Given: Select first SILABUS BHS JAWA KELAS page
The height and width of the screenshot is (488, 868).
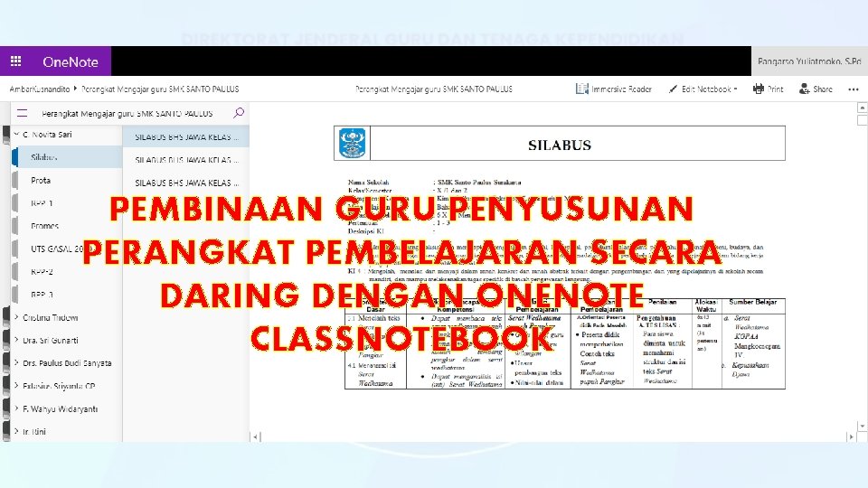Looking at the screenshot, I should tap(186, 136).
